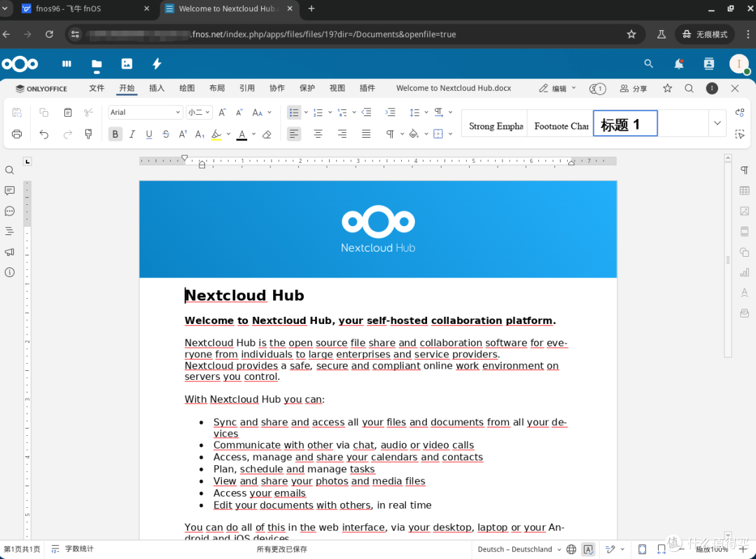Open the 编辑 editing mode dropdown
Image resolution: width=756 pixels, height=559 pixels.
pyautogui.click(x=557, y=88)
